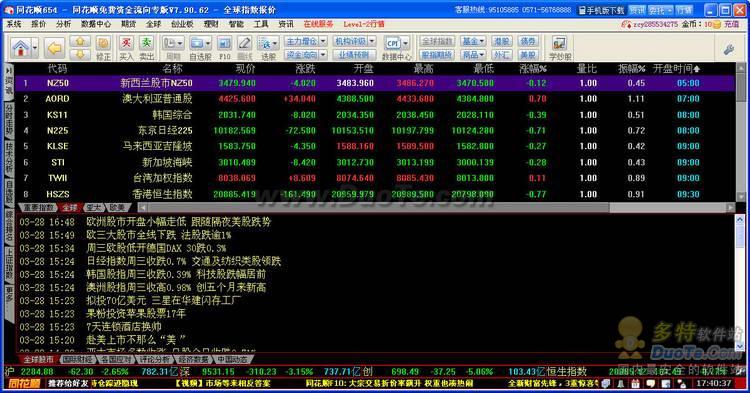The height and width of the screenshot is (393, 750).
Task: Click the home icon in the toolbar
Action: pyautogui.click(x=21, y=48)
